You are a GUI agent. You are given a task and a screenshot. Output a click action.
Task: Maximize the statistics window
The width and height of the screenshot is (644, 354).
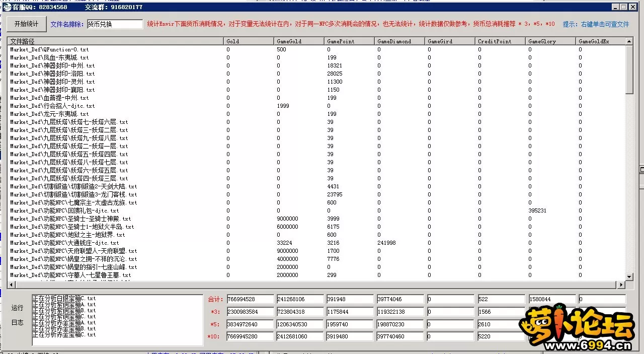624,7
